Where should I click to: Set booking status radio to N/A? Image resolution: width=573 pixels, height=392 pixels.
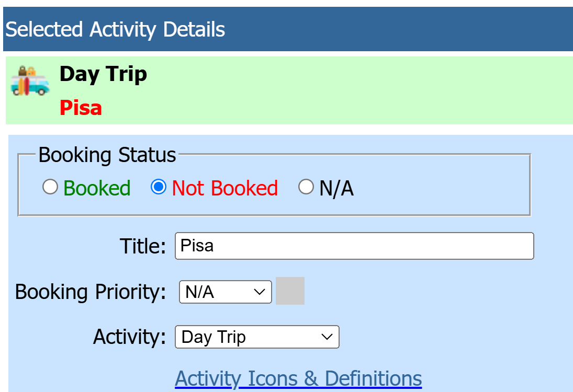pos(306,187)
